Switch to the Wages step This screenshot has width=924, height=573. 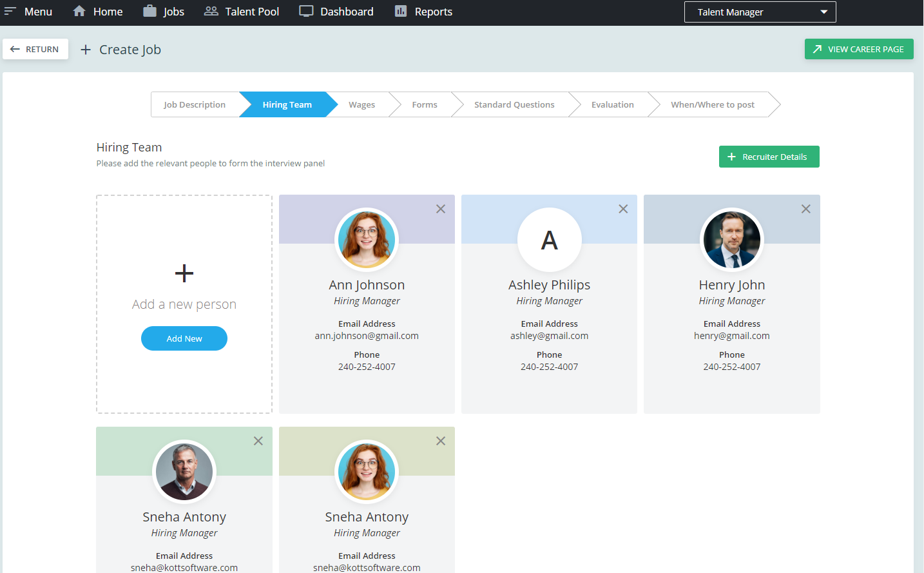point(362,104)
